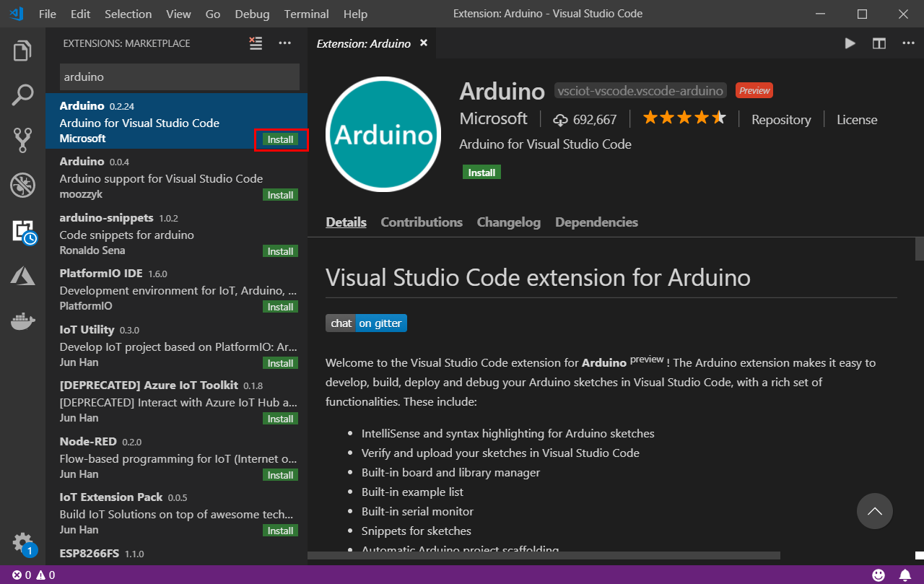Viewport: 924px width, 584px height.
Task: Install the deprecated Azure IoT Toolkit
Action: (280, 419)
